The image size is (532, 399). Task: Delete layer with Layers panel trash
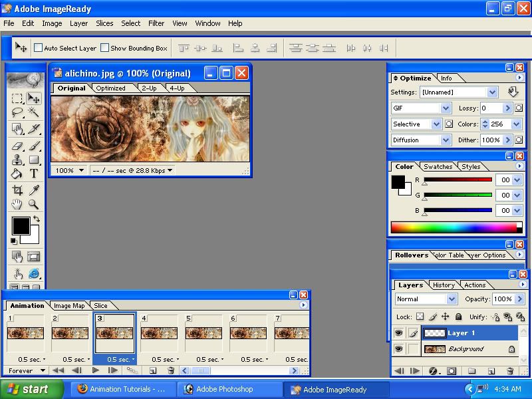(x=509, y=371)
